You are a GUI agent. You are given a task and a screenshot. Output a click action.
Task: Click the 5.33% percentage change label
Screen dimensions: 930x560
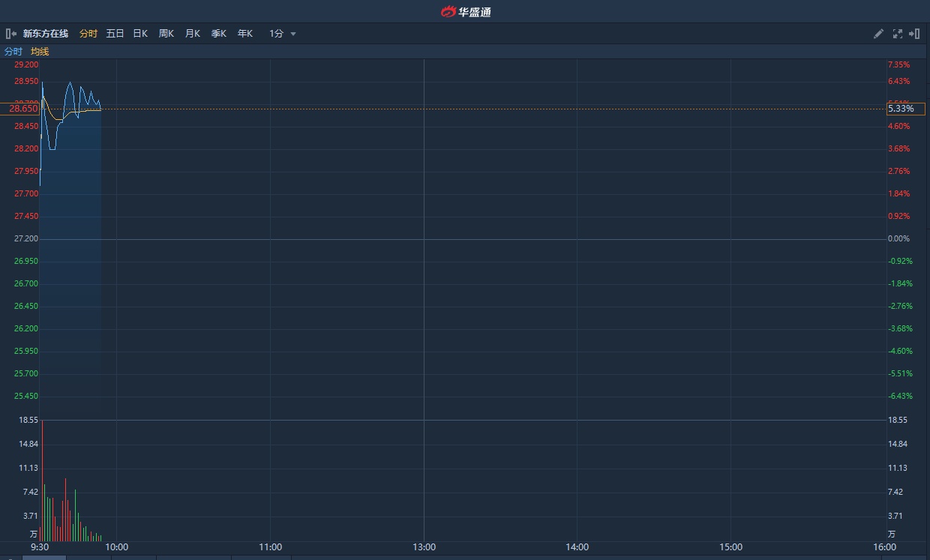[x=901, y=109]
